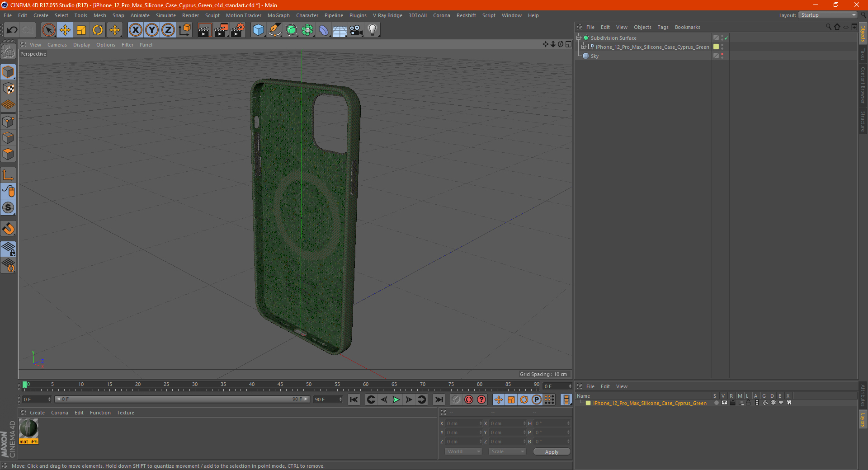Viewport: 868px width, 470px height.
Task: Toggle X axis lock
Action: coord(135,30)
